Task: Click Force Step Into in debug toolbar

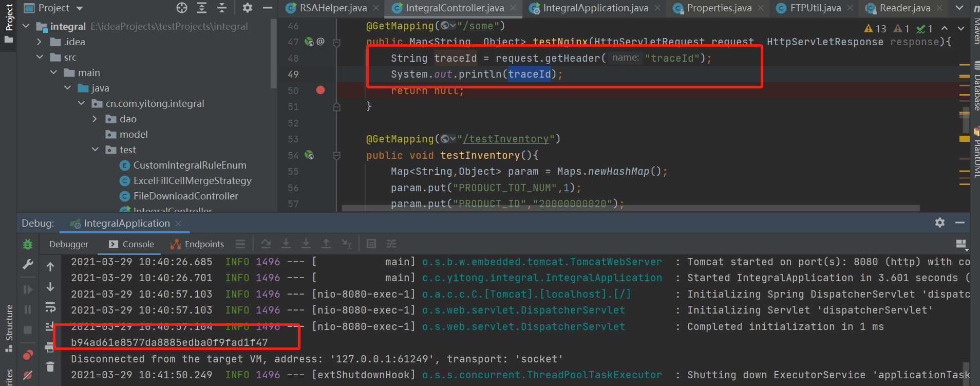Action: point(306,244)
